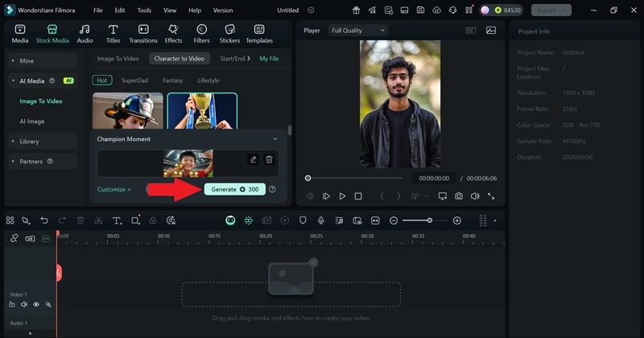
Task: Lock the Video 1 track
Action: click(12, 304)
